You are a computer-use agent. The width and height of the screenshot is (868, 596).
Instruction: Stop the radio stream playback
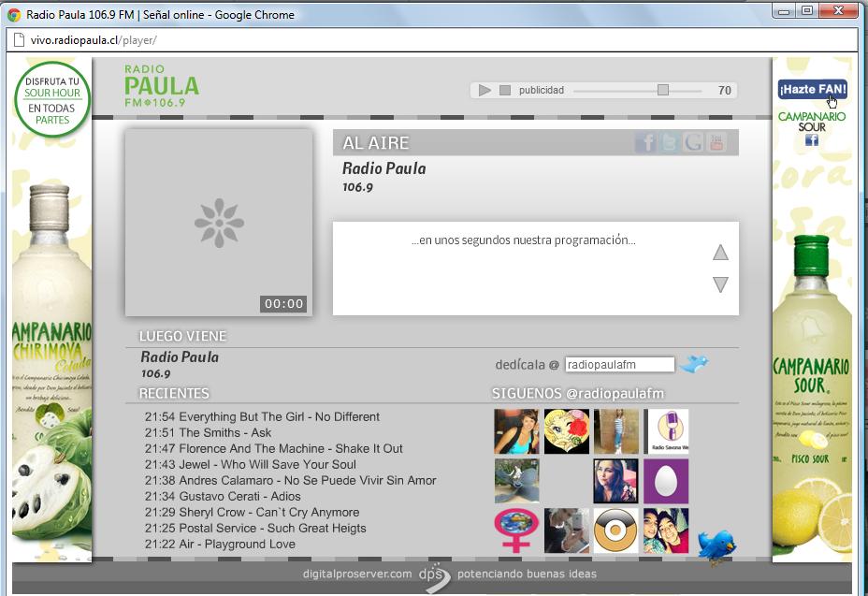(505, 90)
